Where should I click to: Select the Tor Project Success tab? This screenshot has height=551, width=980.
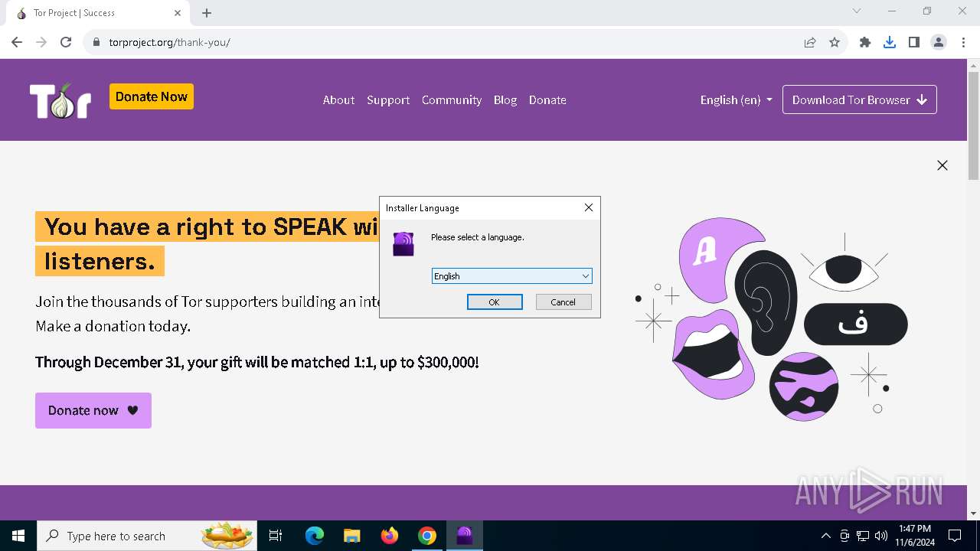click(x=98, y=13)
